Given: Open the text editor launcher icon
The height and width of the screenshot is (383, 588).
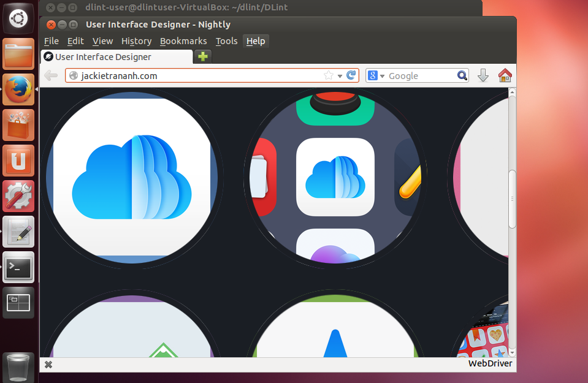Looking at the screenshot, I should click(x=18, y=232).
